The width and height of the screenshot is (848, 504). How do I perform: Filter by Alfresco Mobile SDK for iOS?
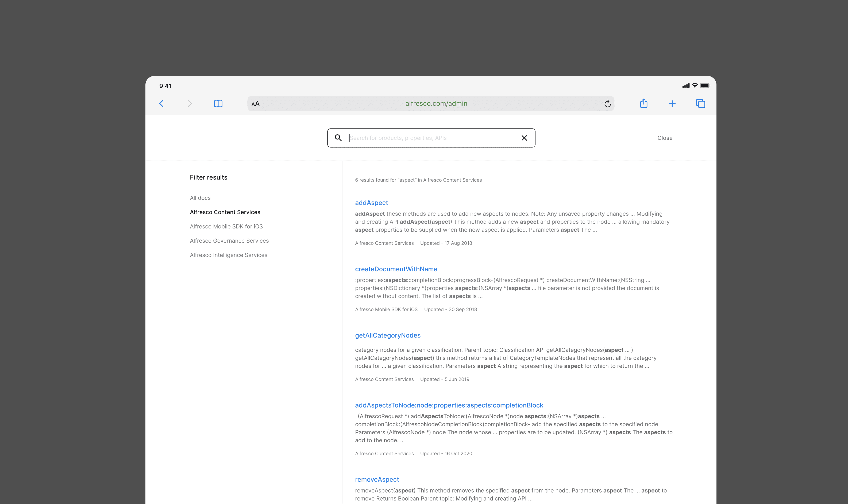[x=226, y=226]
